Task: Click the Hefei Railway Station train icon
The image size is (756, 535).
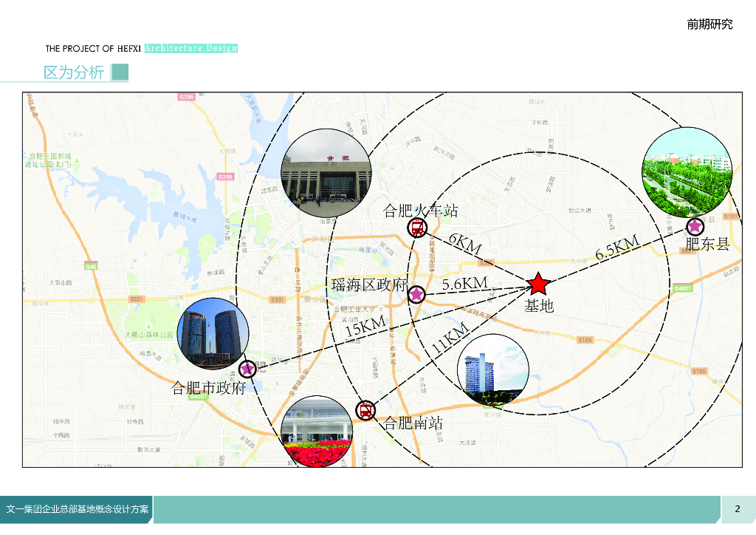Action: pos(417,228)
